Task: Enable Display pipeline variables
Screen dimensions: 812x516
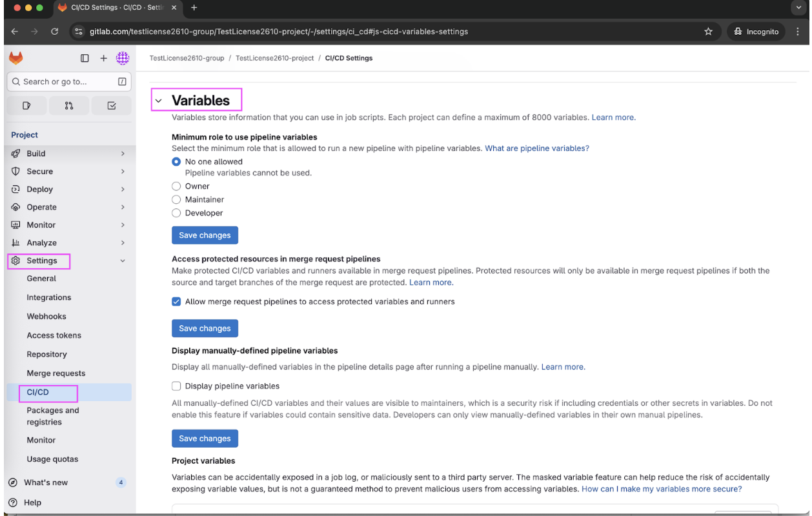Action: 176,386
